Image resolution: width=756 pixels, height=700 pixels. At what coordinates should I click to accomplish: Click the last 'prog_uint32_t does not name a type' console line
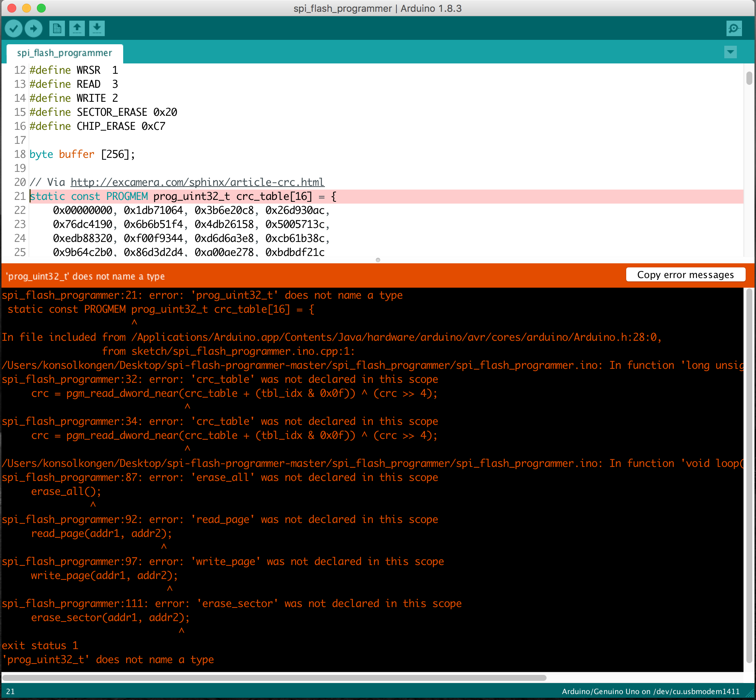pyautogui.click(x=108, y=659)
